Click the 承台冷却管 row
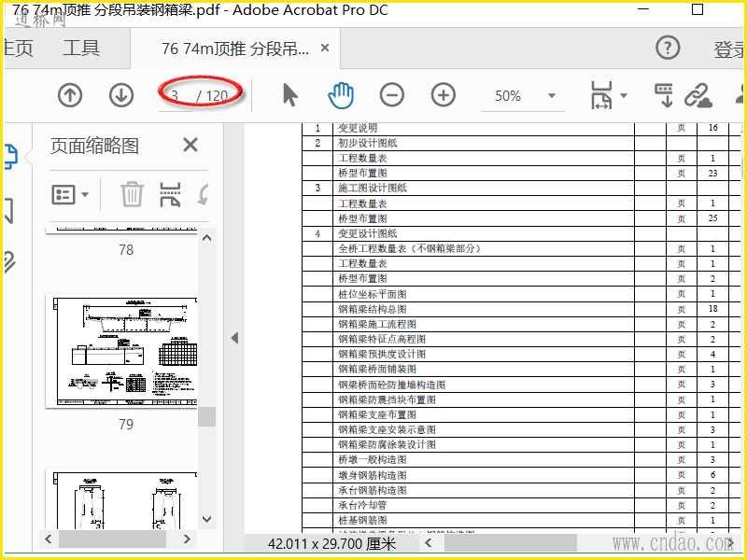 tap(521, 505)
